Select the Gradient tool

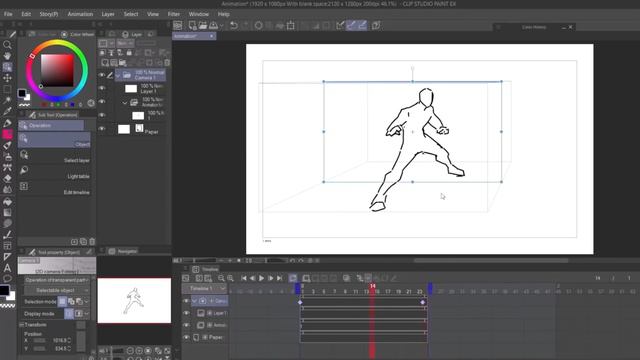pyautogui.click(x=7, y=212)
